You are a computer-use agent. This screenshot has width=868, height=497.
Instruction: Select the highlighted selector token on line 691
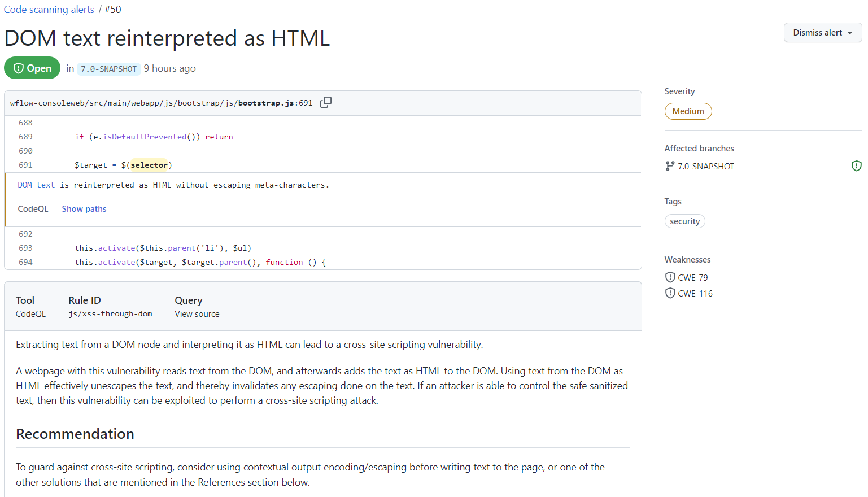point(149,165)
